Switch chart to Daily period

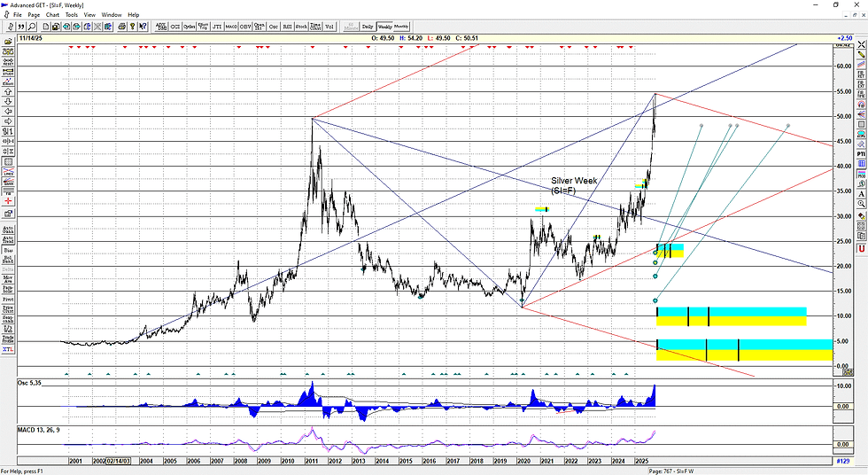coord(368,27)
